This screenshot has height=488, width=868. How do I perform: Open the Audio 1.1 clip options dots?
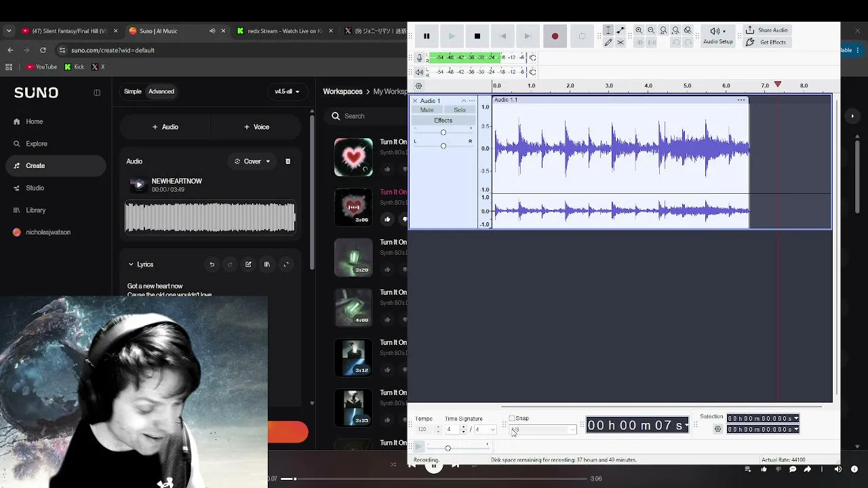pos(741,100)
